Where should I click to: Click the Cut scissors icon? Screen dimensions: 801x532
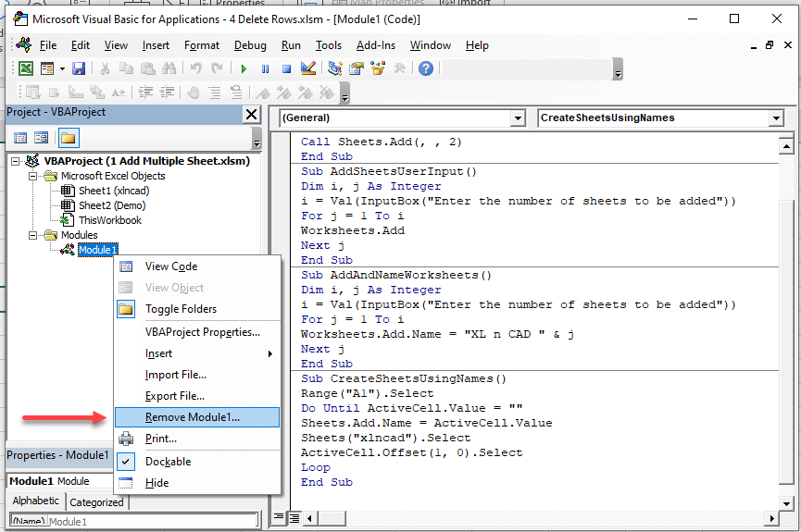click(106, 68)
